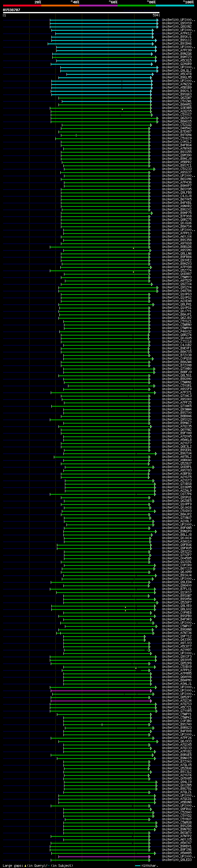Select label UniRef100_Q7Y0R5
Image resolution: width=197 pixels, height=868 pixels.
[177, 711]
